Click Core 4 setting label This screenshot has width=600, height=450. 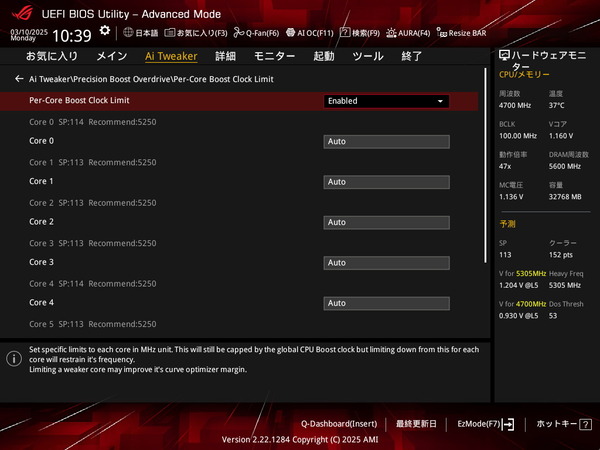click(x=41, y=302)
